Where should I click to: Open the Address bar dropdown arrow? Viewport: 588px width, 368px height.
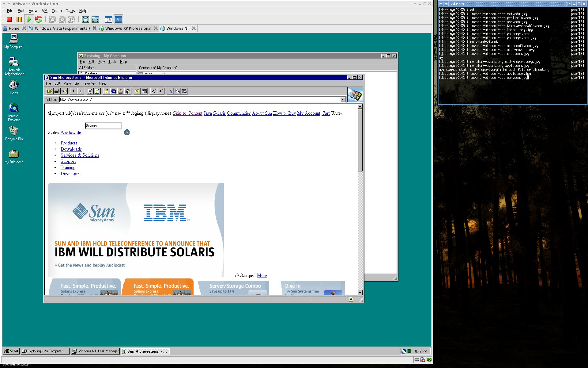point(343,99)
